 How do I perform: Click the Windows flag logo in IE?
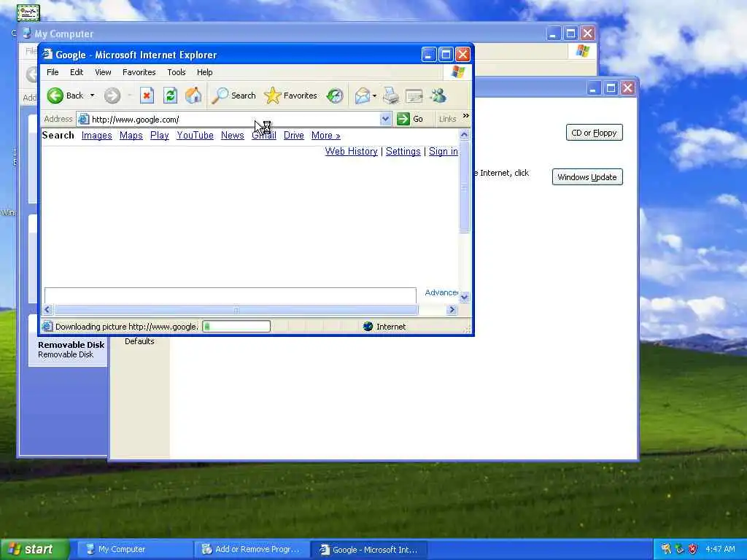tap(457, 72)
